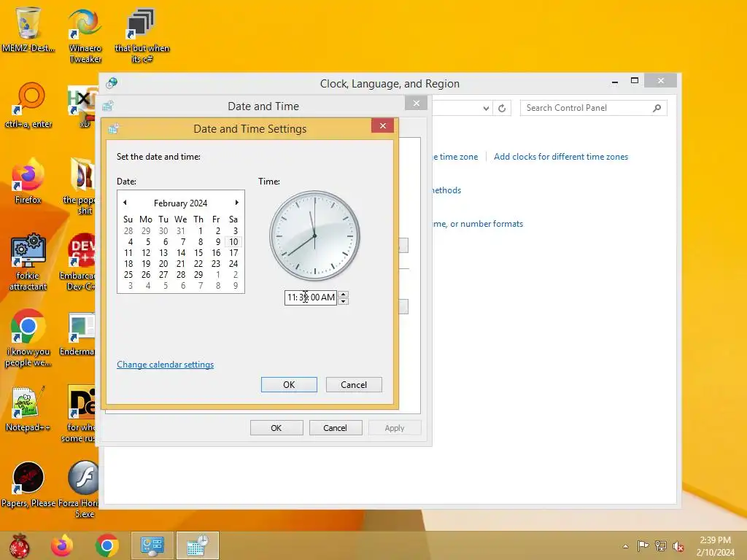Select February 10 highlighted date
The height and width of the screenshot is (560, 747).
point(233,242)
